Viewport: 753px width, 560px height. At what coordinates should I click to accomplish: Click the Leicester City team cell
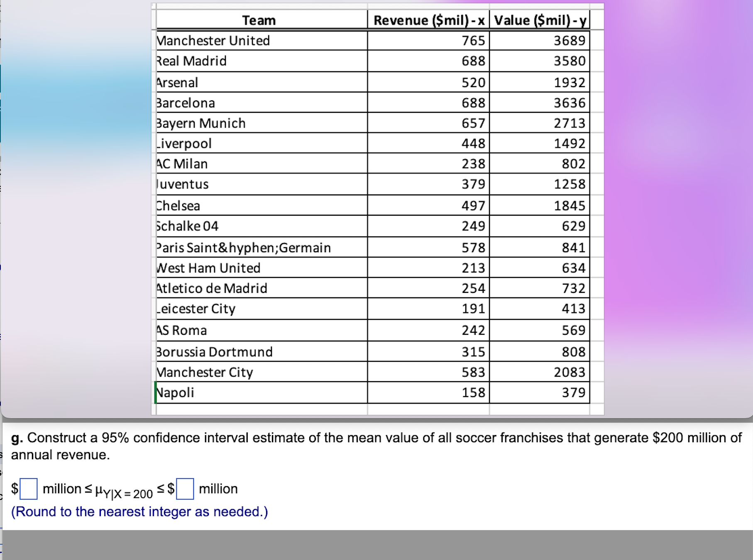(262, 309)
